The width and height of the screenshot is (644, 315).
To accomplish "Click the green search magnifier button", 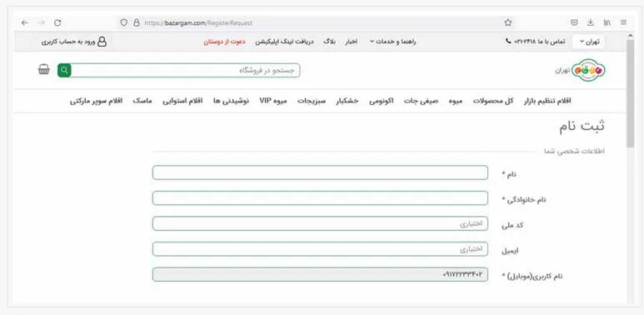I will 64,70.
